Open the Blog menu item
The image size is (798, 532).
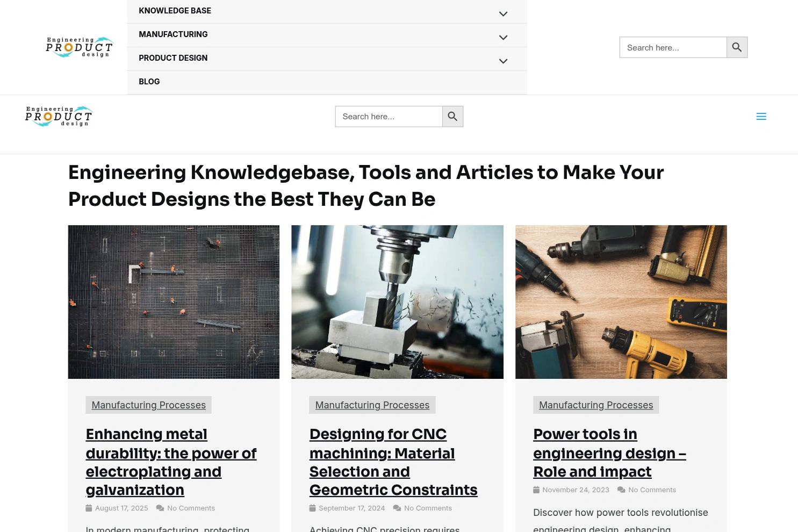tap(149, 82)
